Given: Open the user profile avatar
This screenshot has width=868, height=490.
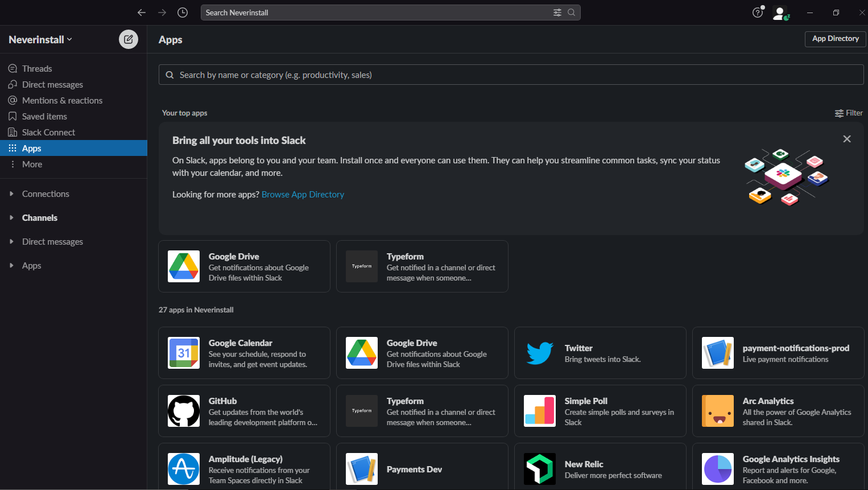Looking at the screenshot, I should [780, 13].
